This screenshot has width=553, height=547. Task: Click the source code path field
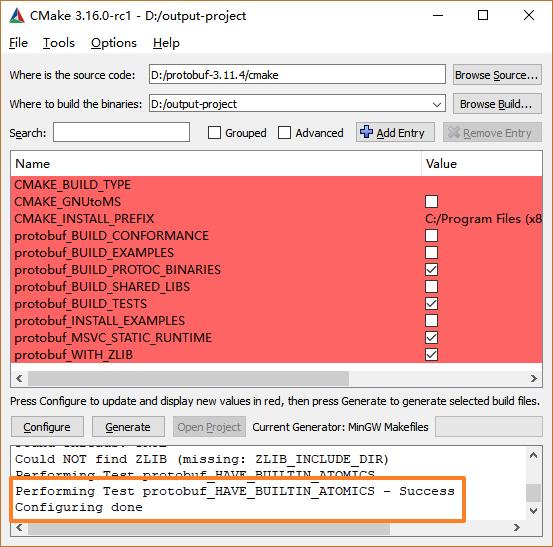click(x=297, y=74)
